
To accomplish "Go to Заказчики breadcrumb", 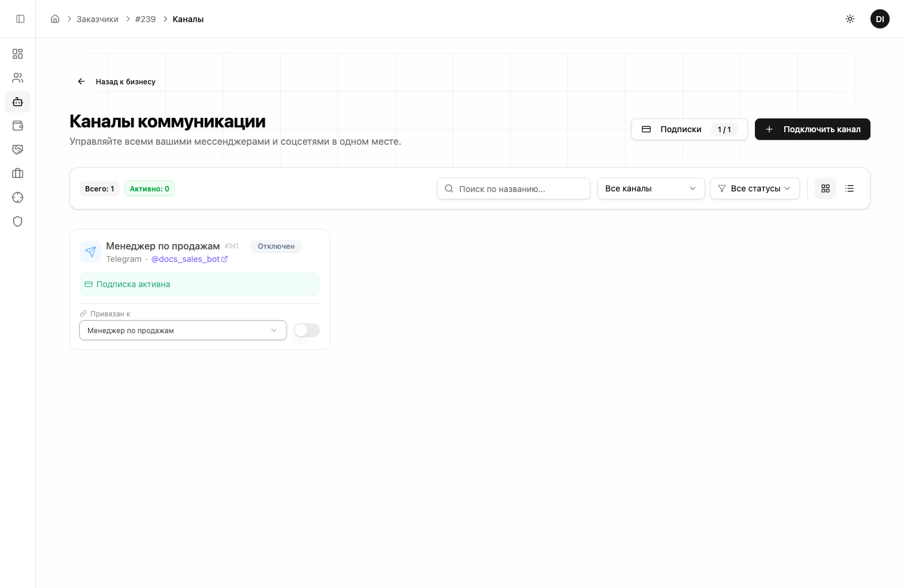I will click(x=98, y=19).
